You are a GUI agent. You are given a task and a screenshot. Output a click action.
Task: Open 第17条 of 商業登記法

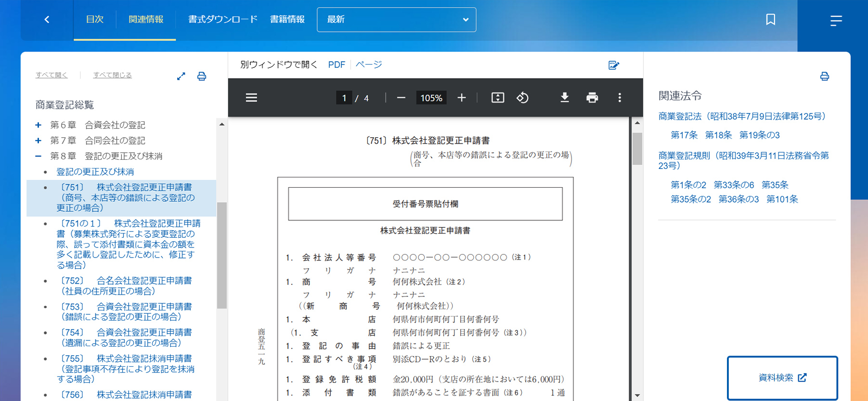(684, 135)
